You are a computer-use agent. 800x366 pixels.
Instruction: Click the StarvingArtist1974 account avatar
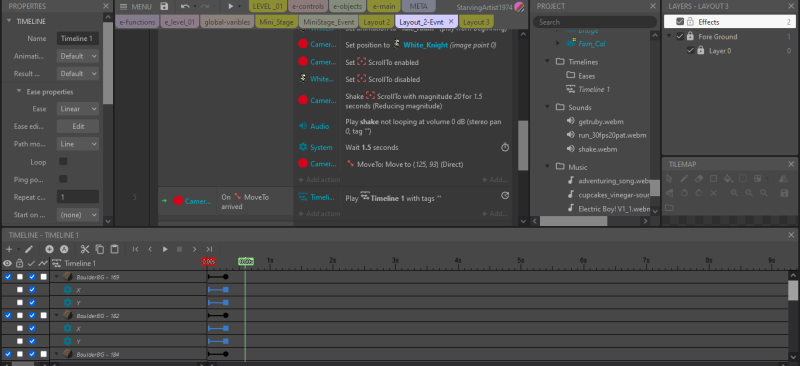(x=519, y=7)
